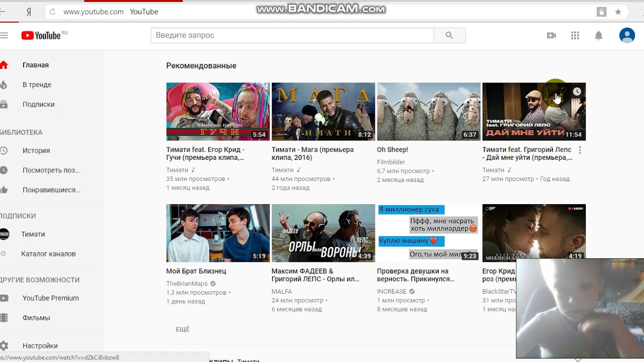This screenshot has height=362, width=644.
Task: Select Главная in sidebar
Action: click(36, 65)
